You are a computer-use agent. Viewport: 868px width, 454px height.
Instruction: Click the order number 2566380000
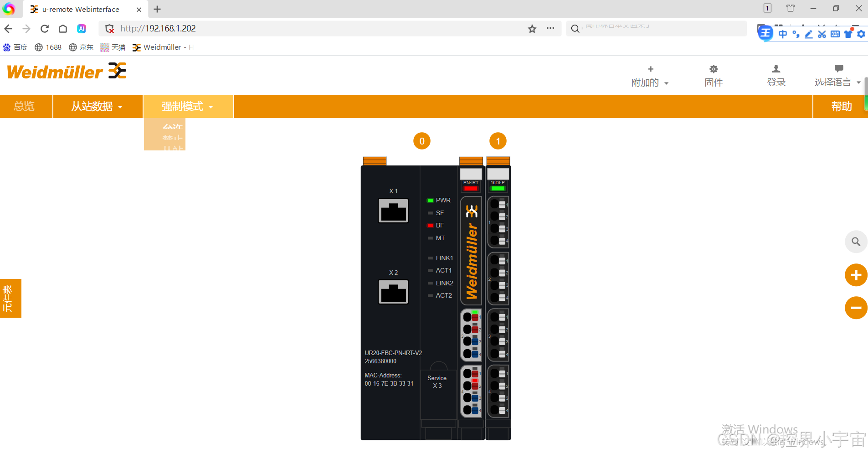380,361
